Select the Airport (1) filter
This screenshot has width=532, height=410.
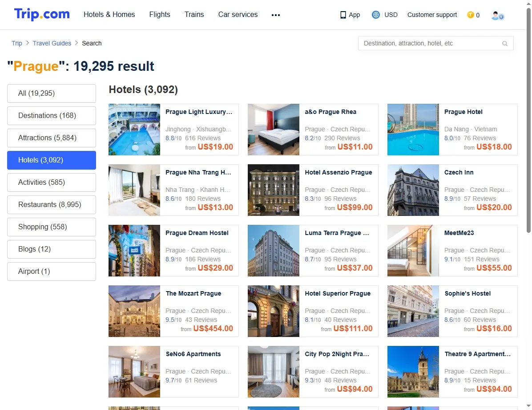click(52, 272)
